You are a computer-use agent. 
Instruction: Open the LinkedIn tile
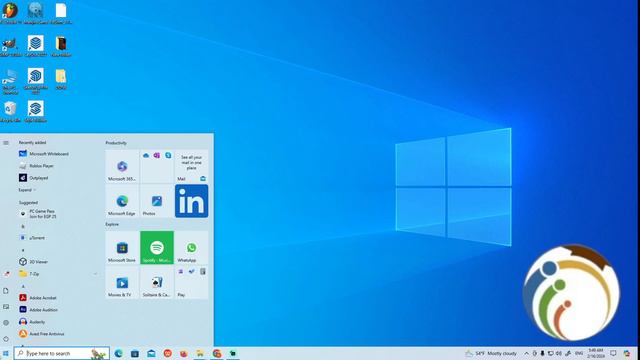[x=191, y=201]
